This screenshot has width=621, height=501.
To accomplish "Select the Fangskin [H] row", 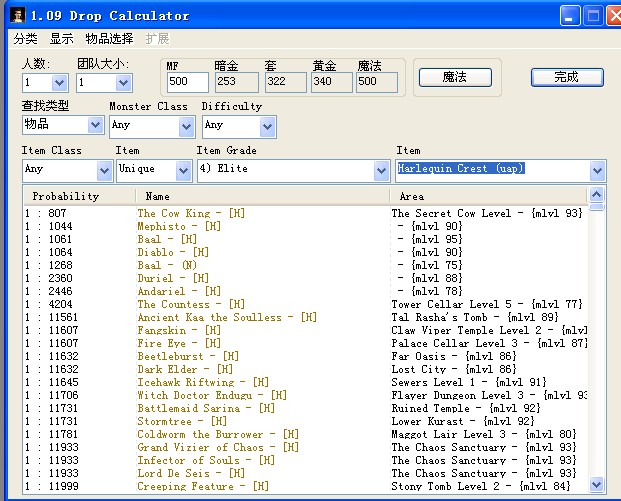I will pyautogui.click(x=305, y=330).
